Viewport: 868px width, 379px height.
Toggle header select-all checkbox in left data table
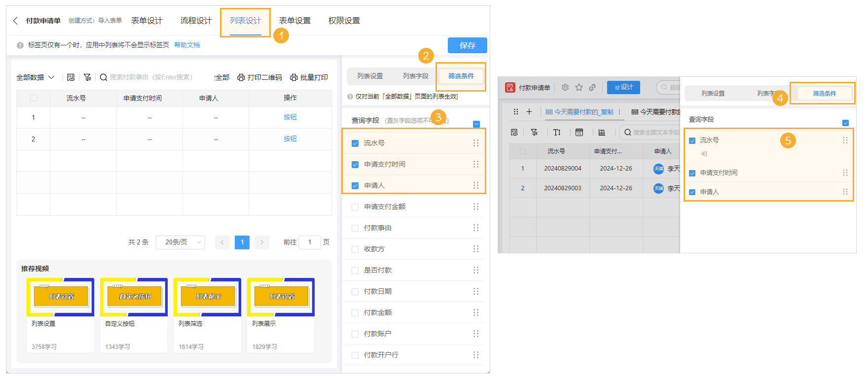coord(34,98)
